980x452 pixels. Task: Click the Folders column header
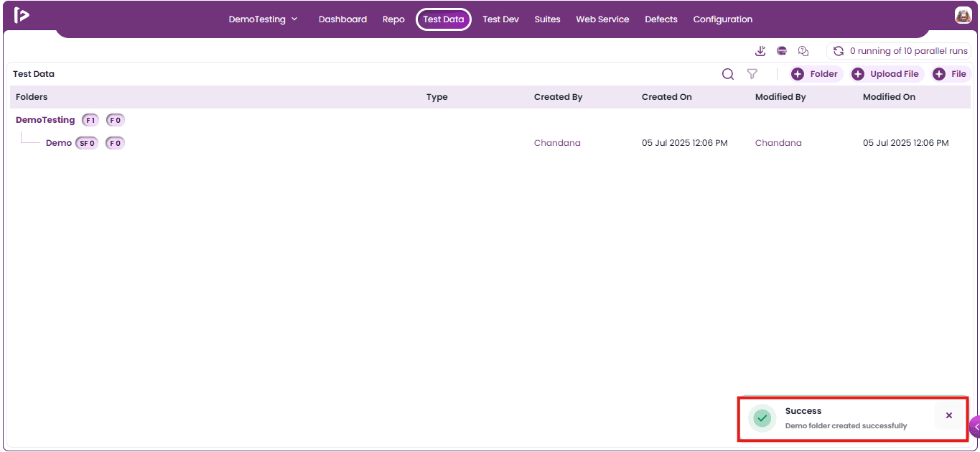pyautogui.click(x=32, y=97)
